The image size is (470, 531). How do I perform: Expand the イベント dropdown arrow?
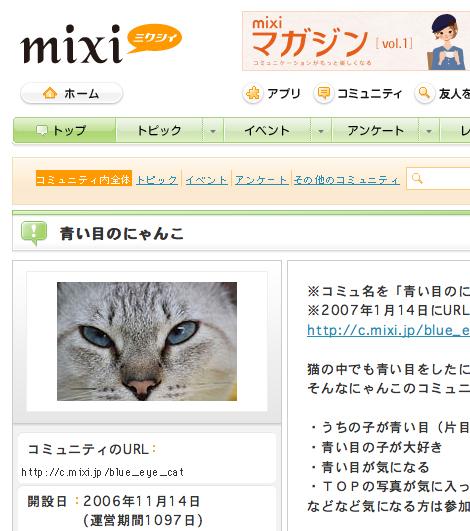[321, 131]
